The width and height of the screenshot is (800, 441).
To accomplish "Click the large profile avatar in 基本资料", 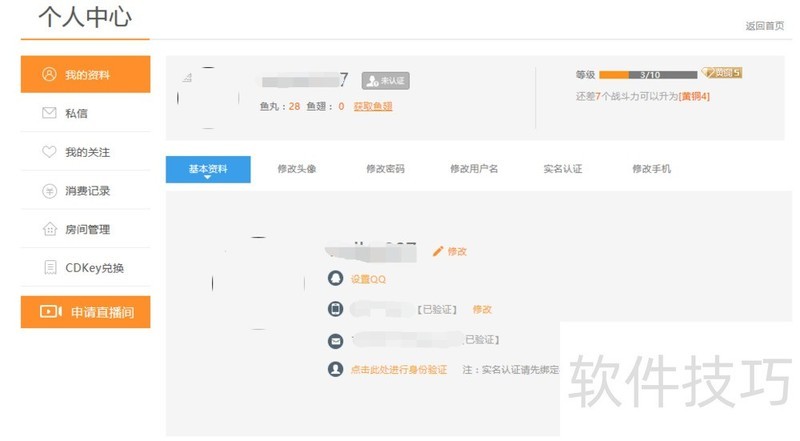I will tap(258, 283).
